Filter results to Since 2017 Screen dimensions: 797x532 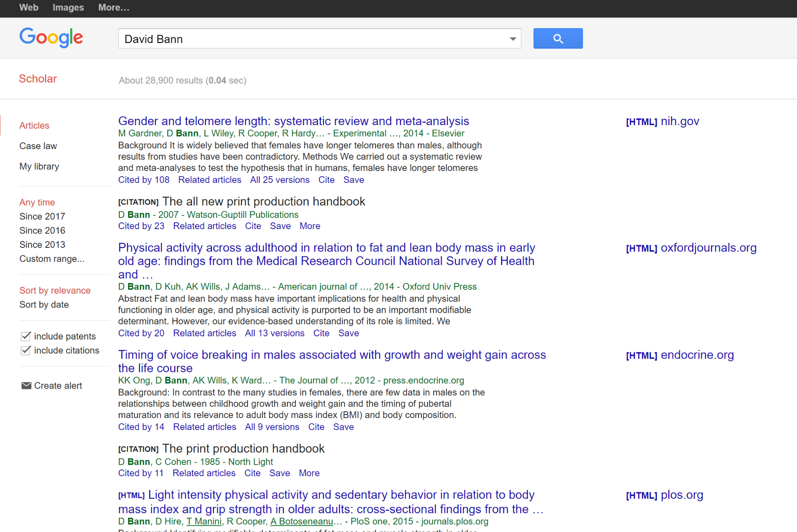[x=42, y=216]
